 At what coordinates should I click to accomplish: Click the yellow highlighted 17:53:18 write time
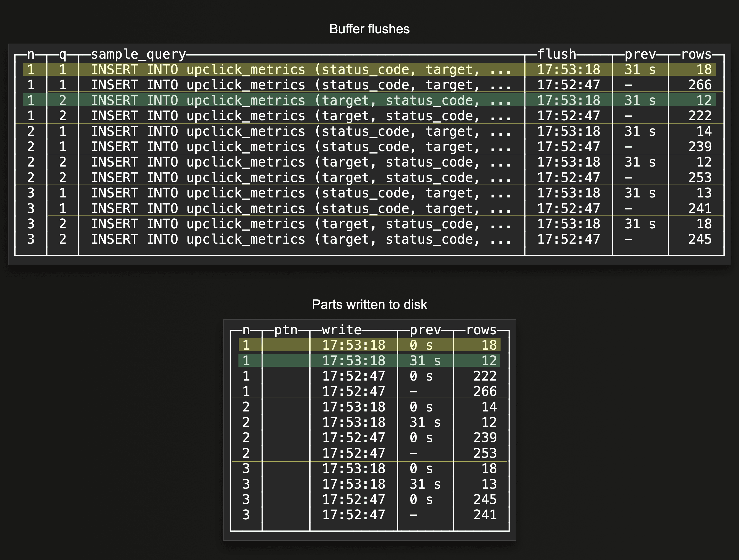pyautogui.click(x=353, y=345)
